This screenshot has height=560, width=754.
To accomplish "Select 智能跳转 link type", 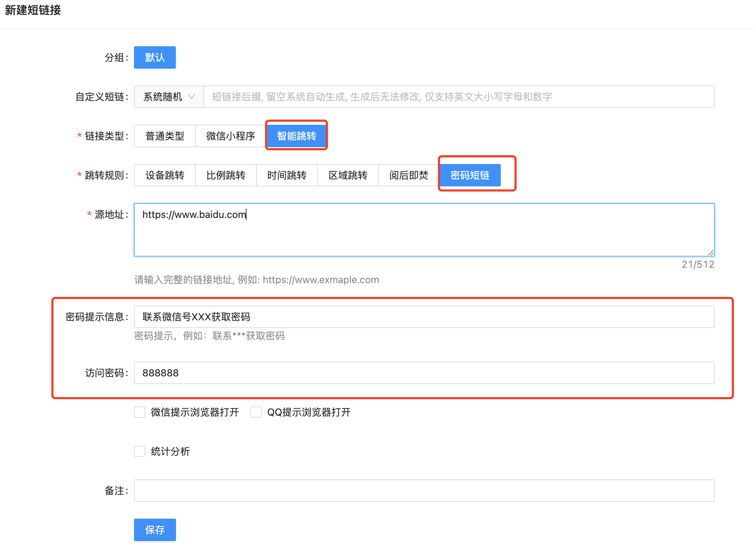I will tap(296, 136).
